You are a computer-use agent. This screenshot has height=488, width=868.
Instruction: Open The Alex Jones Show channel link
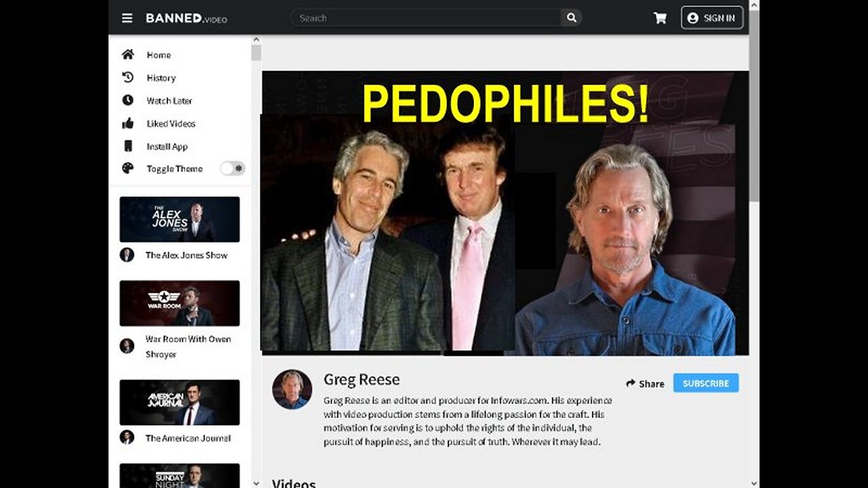pyautogui.click(x=186, y=256)
